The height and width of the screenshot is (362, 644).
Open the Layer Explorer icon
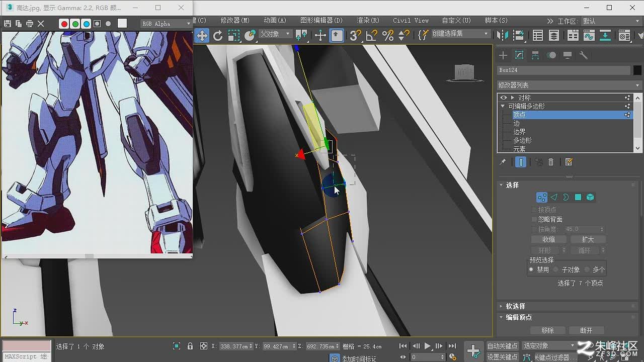point(554,35)
